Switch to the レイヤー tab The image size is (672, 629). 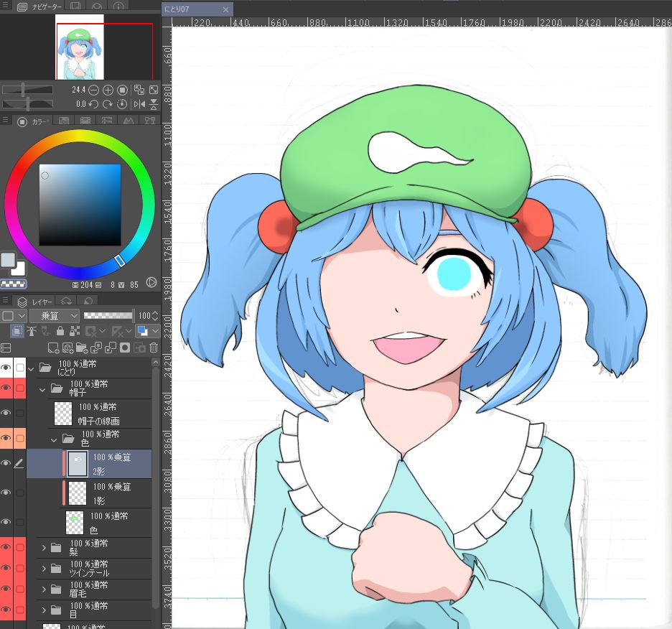(34, 302)
